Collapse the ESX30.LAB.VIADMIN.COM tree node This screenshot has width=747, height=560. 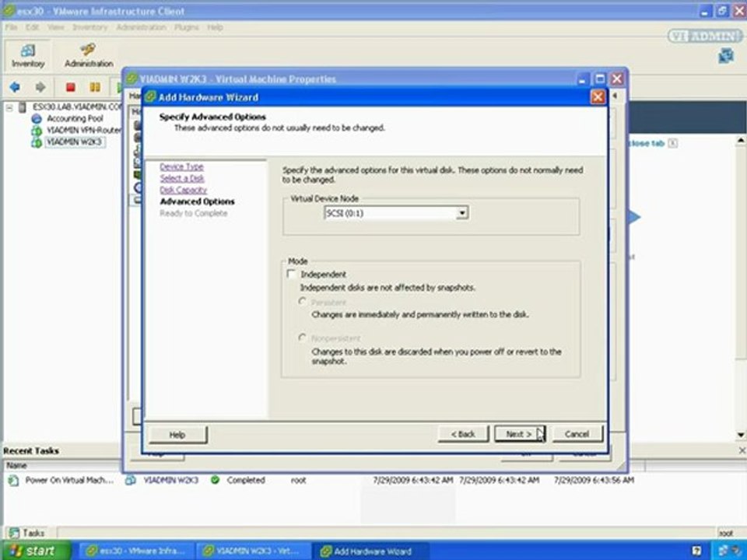click(9, 107)
